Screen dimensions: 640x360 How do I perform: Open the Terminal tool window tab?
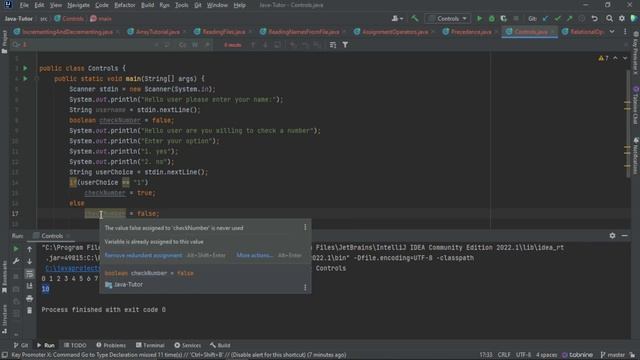(x=150, y=345)
